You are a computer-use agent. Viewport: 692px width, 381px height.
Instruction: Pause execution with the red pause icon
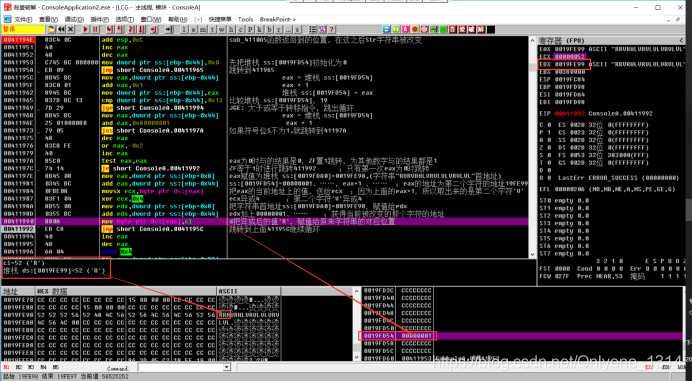coord(95,30)
